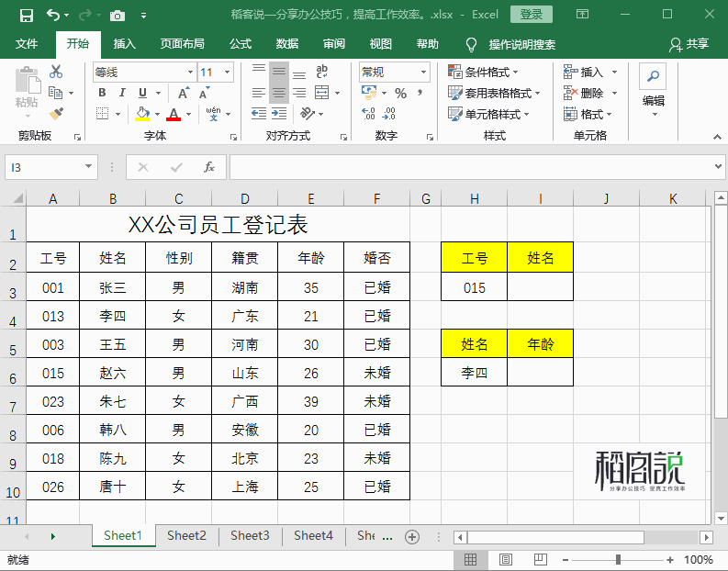The width and height of the screenshot is (728, 571).
Task: Apply comma style number format
Action: 420,93
